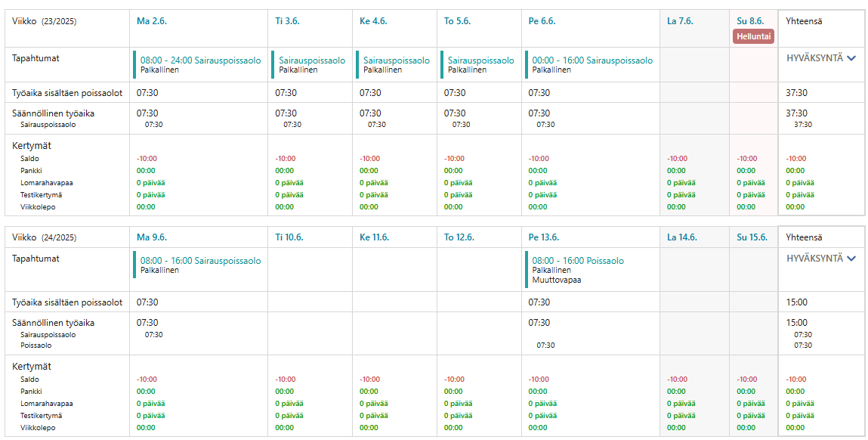The image size is (868, 440).
Task: Open Ma 2.6. day header
Action: [x=152, y=21]
